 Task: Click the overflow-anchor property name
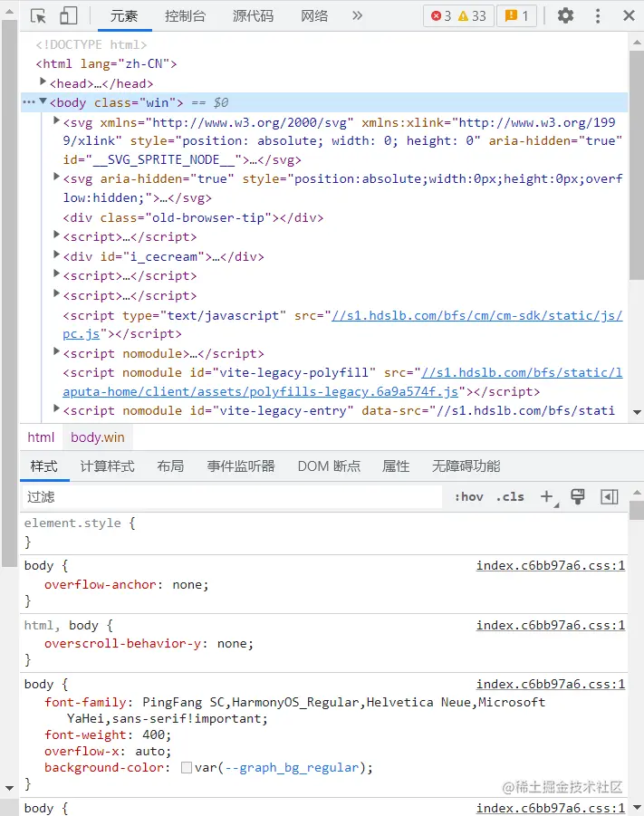pyautogui.click(x=100, y=585)
